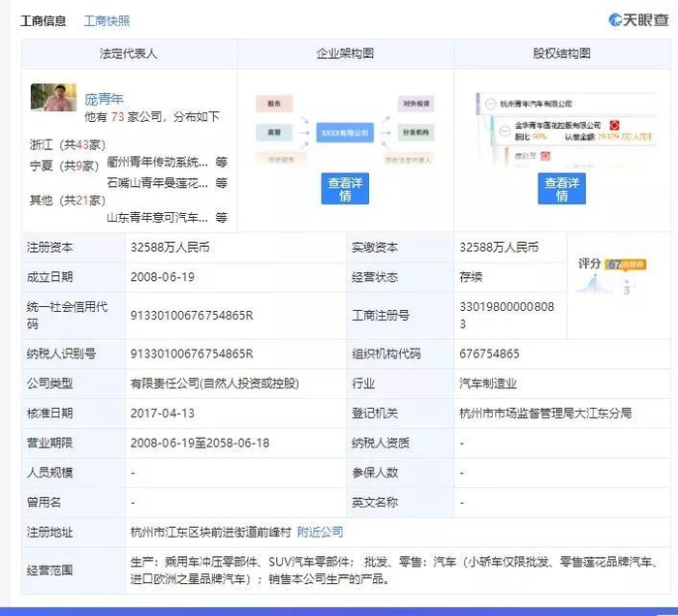Image resolution: width=678 pixels, height=616 pixels.
Task: Click the XXXX有限公司 center box
Action: point(345,133)
